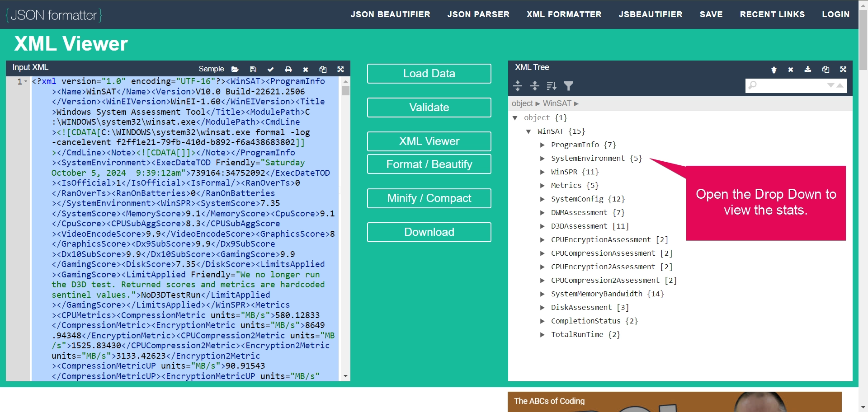This screenshot has height=412, width=868.
Task: Load the Sample XML
Action: [x=211, y=69]
